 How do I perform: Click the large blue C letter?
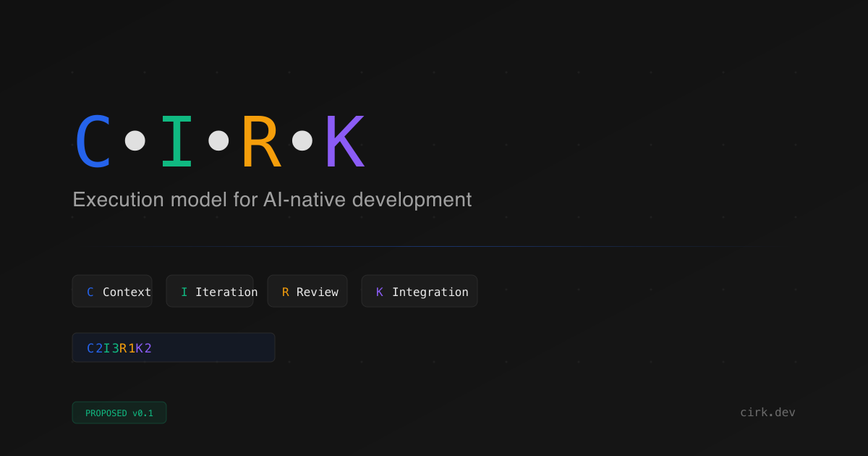pyautogui.click(x=93, y=142)
